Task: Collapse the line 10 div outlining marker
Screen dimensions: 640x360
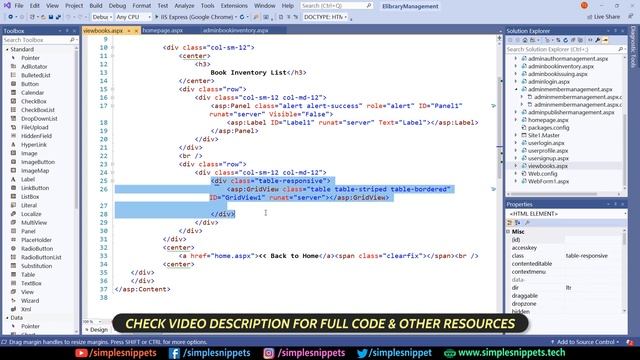Action: pyautogui.click(x=112, y=47)
